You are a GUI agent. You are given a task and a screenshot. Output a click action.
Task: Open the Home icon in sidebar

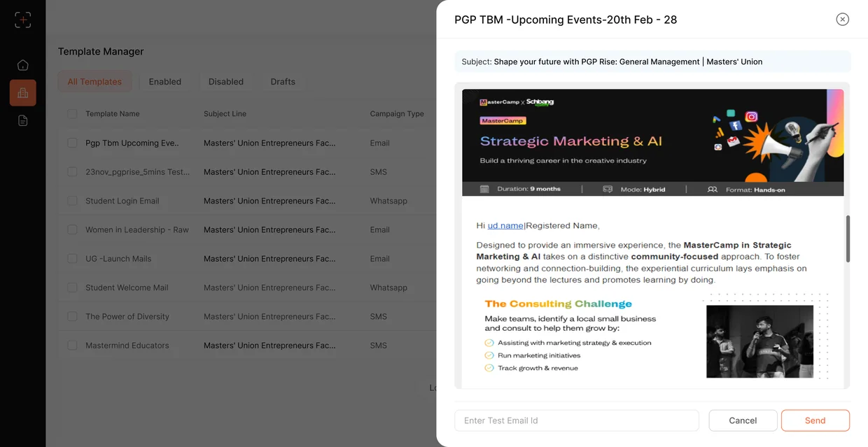(x=22, y=65)
